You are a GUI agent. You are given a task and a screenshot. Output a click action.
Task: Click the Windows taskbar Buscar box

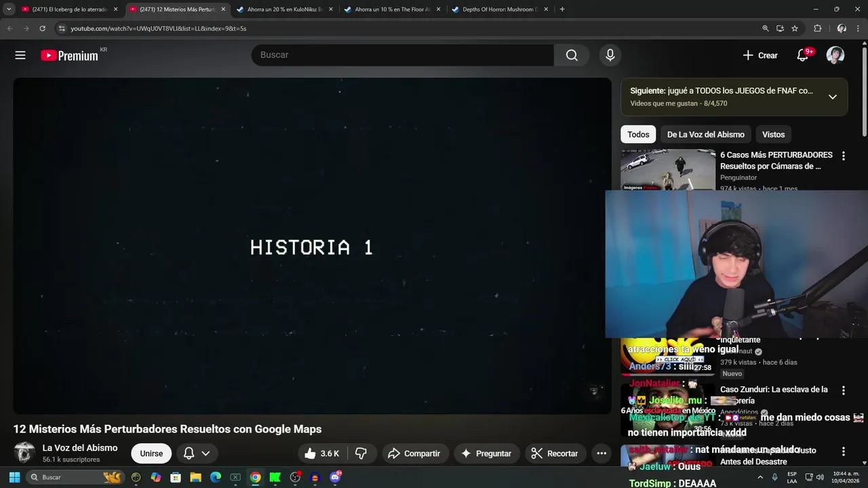pos(75,477)
